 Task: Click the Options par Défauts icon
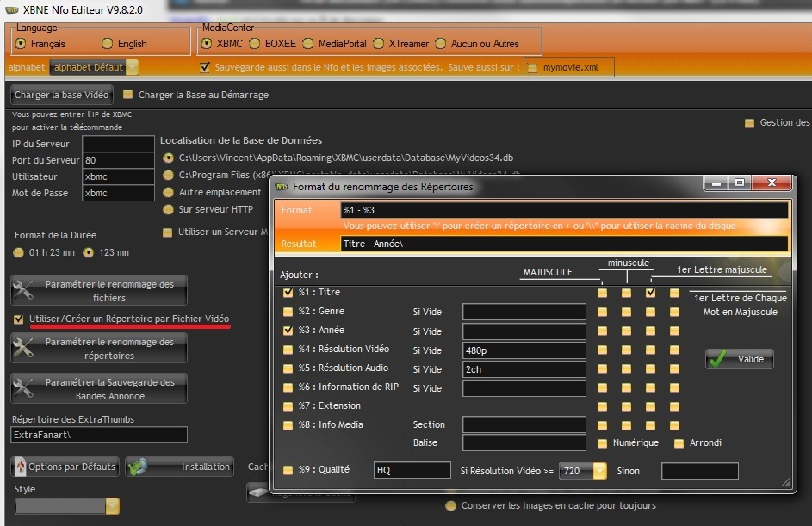click(x=19, y=467)
